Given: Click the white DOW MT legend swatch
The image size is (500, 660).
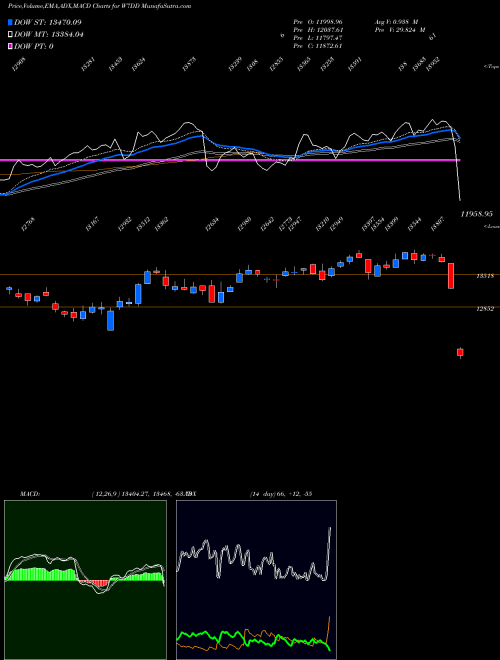Looking at the screenshot, I should pos(10,35).
